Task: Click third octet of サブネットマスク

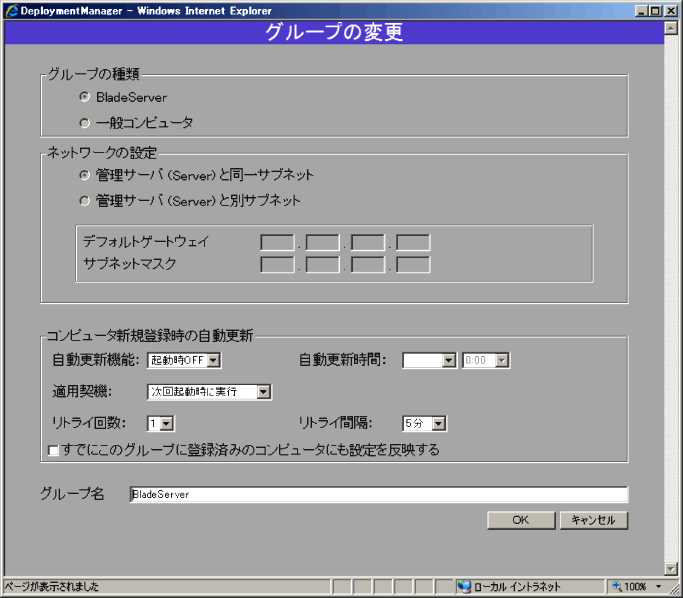Action: click(368, 264)
